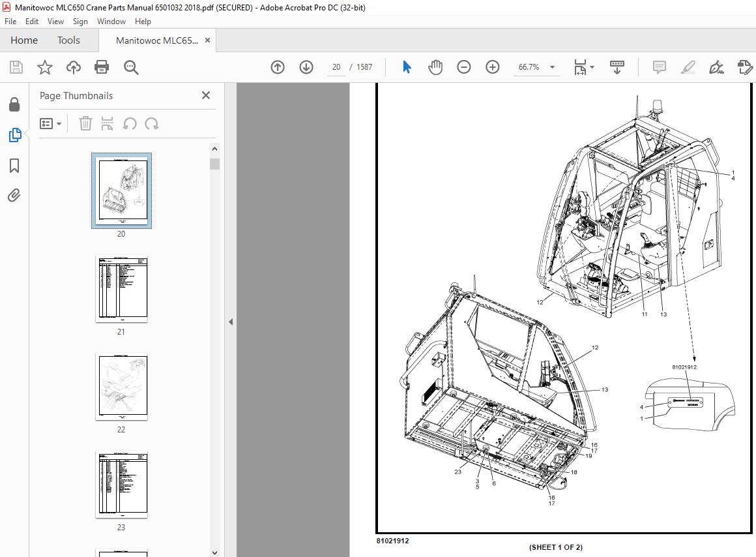
Task: Close the Manitowoc document tab
Action: (208, 40)
